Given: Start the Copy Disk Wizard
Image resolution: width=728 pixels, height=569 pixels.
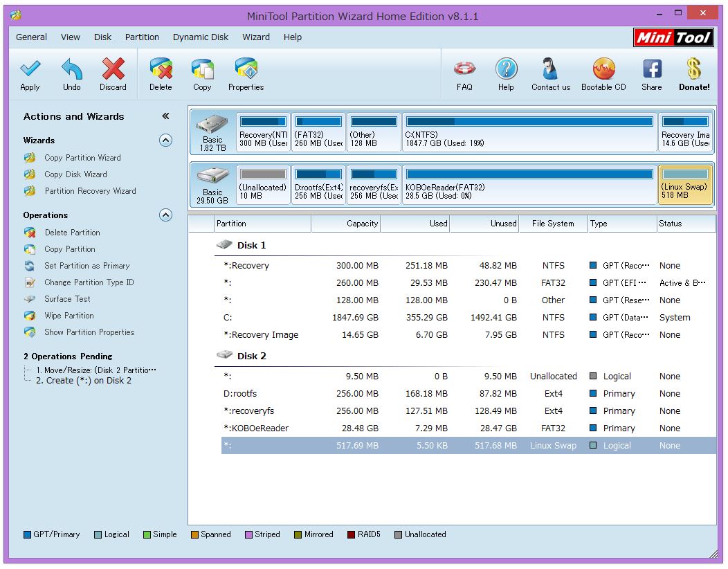Looking at the screenshot, I should pyautogui.click(x=75, y=174).
